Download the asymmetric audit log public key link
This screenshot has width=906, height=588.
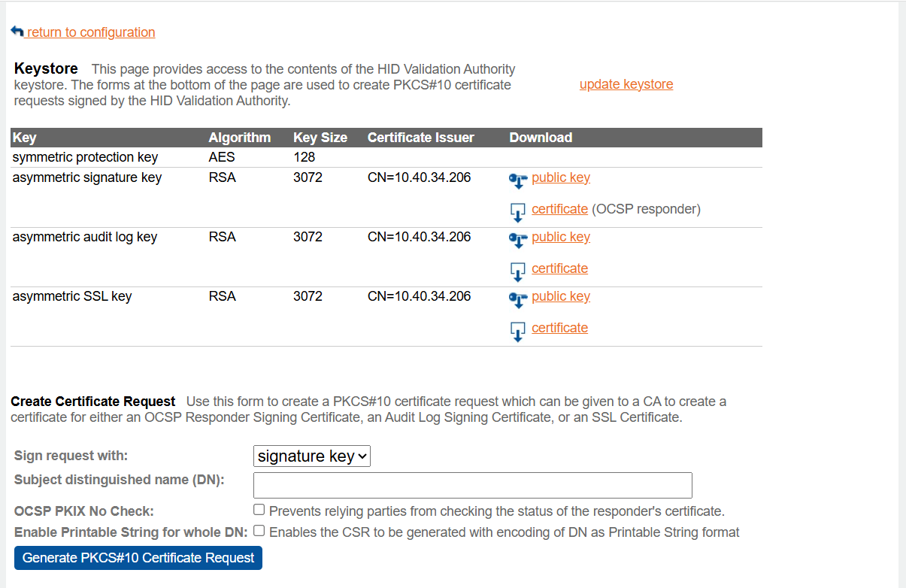(x=561, y=237)
